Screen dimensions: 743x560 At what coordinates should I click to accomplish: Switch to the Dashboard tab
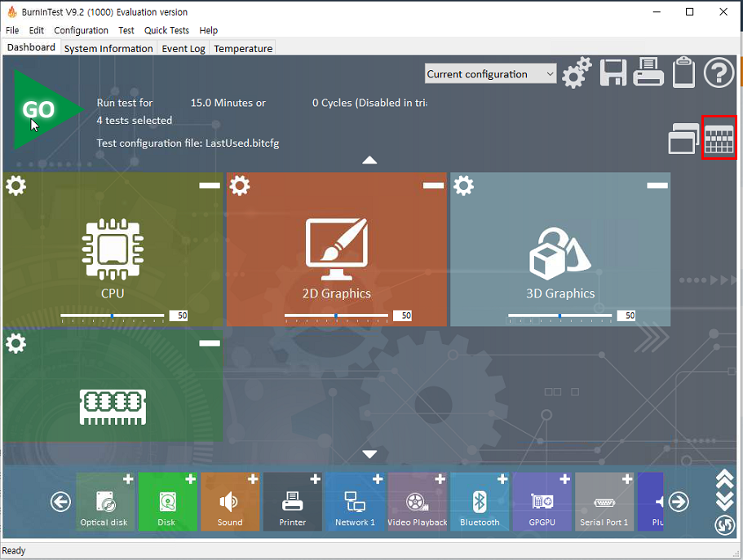pos(31,47)
